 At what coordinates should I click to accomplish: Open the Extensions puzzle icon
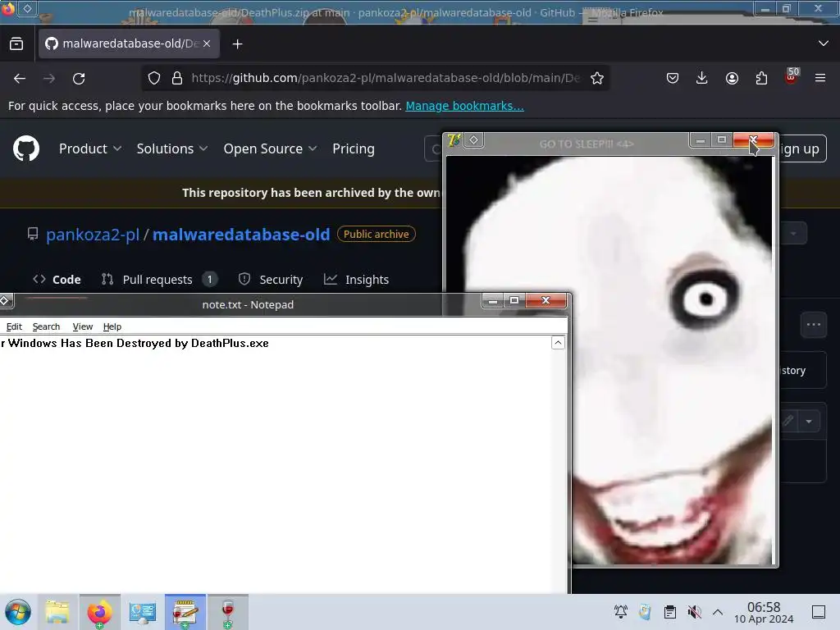[761, 78]
